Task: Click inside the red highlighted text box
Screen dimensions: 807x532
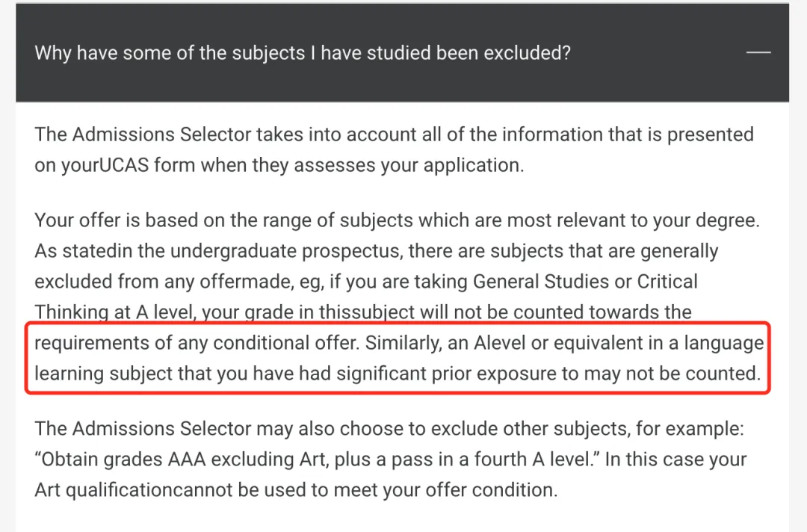Action: [x=398, y=358]
